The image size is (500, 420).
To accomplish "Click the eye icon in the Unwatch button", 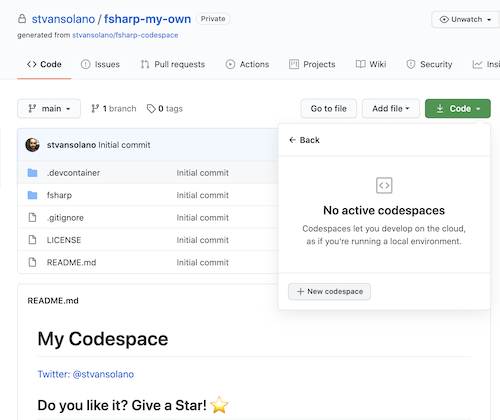I will 444,19.
